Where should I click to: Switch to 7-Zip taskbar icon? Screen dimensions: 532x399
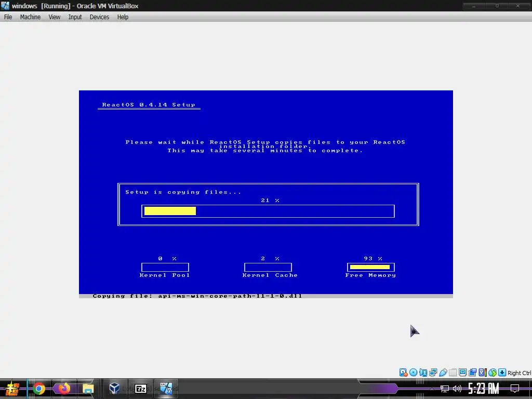140,389
